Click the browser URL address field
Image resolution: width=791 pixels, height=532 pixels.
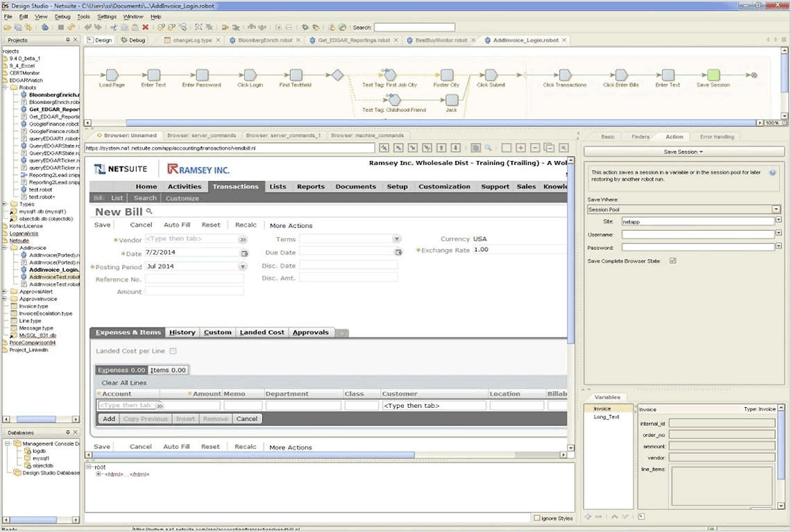230,148
